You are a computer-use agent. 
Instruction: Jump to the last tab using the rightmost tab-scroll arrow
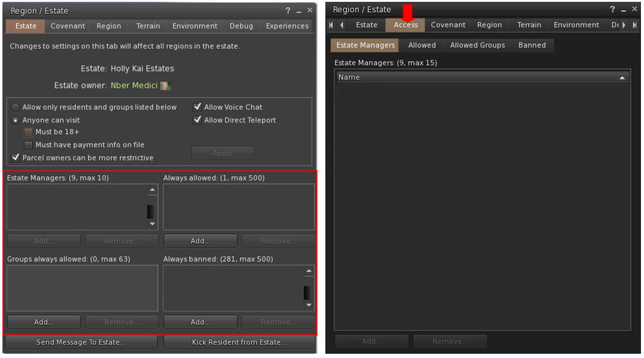point(635,25)
